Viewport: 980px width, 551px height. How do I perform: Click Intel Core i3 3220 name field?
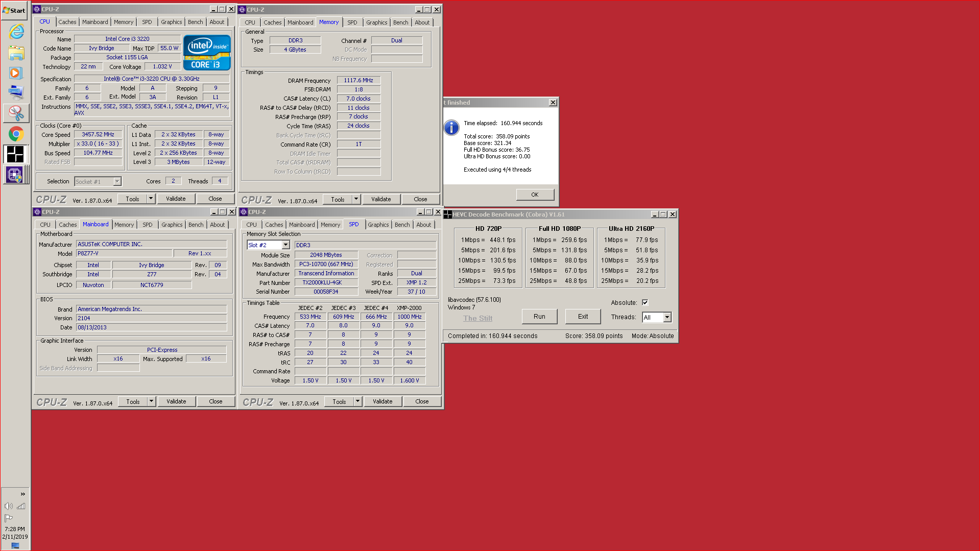pos(127,39)
